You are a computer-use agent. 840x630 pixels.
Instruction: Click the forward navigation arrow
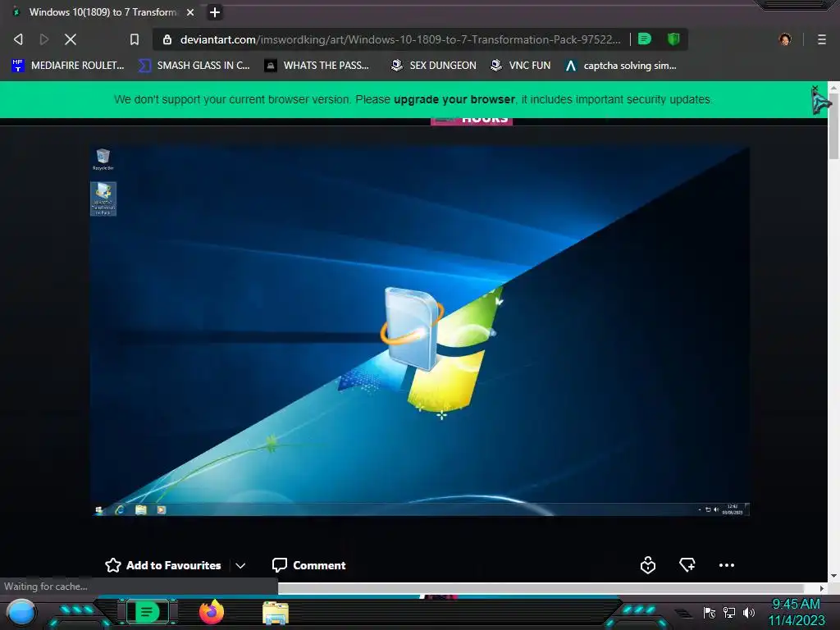coord(44,39)
